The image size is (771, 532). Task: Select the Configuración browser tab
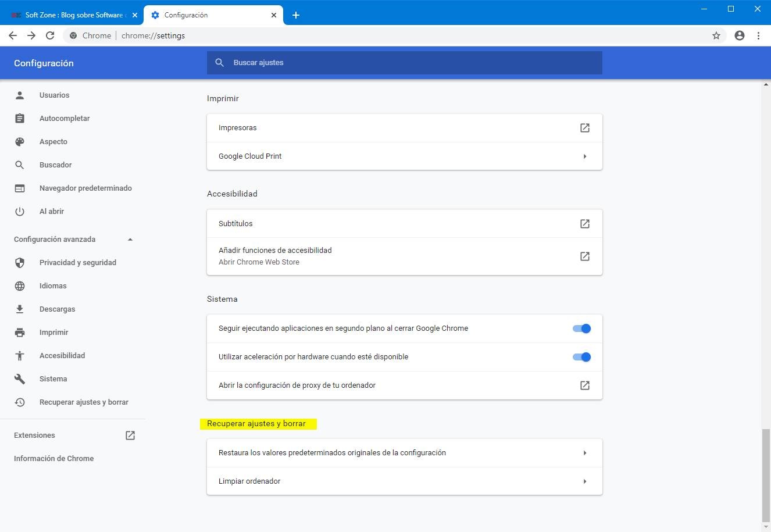[213, 15]
